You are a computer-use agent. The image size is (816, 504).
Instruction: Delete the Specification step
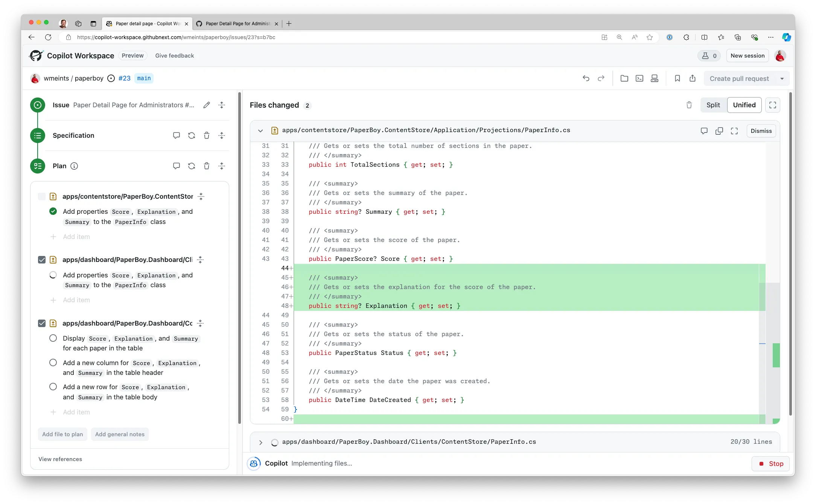[207, 136]
